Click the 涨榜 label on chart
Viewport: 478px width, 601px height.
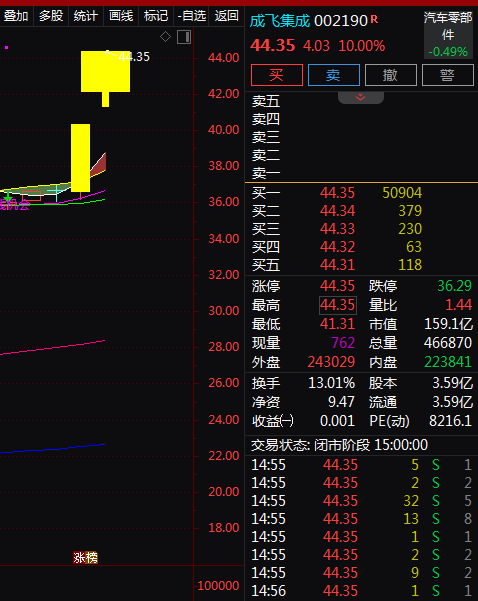85,558
